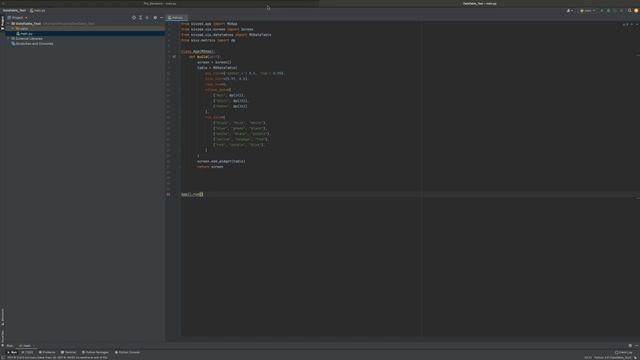Expand the DataTable_Test project root

[8, 24]
